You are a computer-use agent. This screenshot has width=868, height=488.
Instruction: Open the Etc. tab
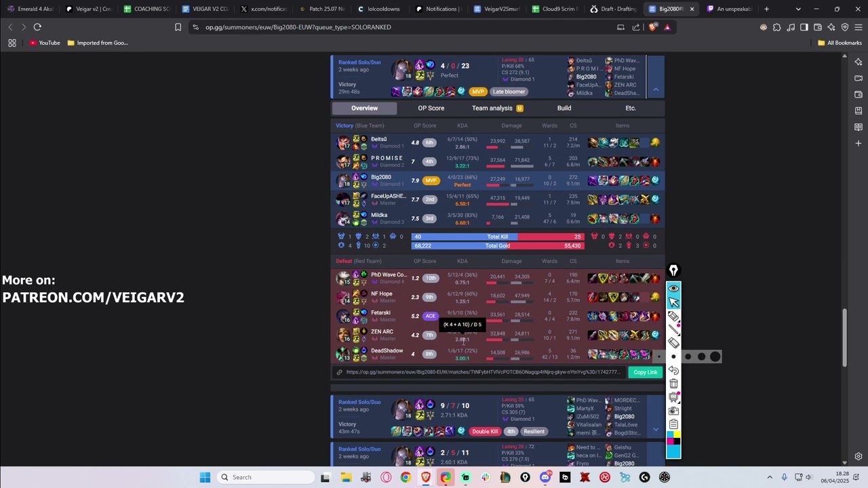[631, 108]
